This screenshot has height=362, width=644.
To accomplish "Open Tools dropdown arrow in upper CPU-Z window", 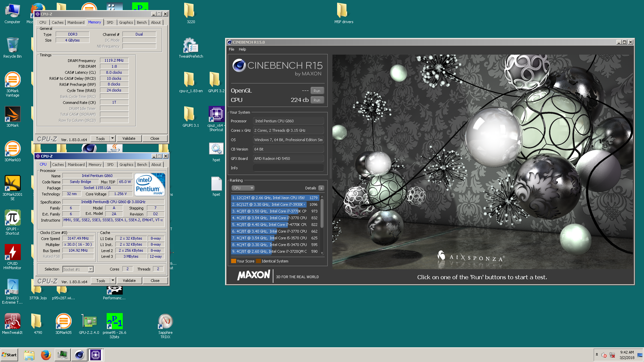I will coord(113,138).
